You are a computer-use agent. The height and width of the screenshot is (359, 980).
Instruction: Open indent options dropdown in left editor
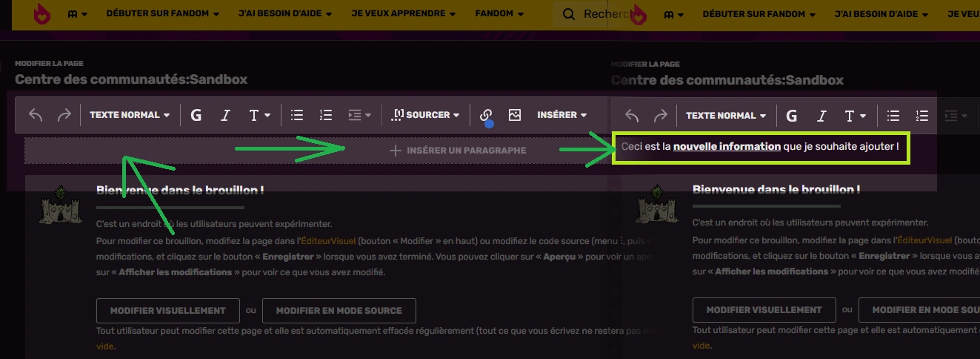[359, 115]
